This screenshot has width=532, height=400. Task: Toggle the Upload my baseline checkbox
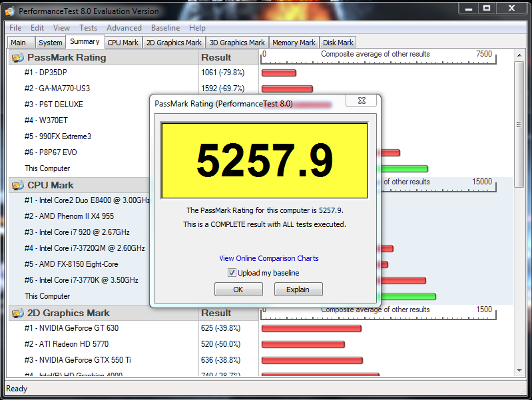pyautogui.click(x=232, y=273)
